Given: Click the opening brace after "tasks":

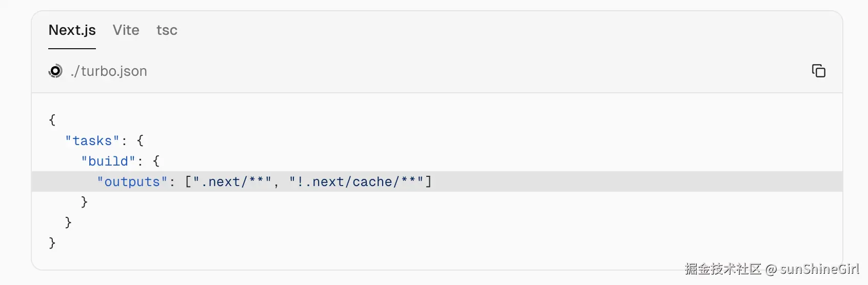Looking at the screenshot, I should 140,140.
